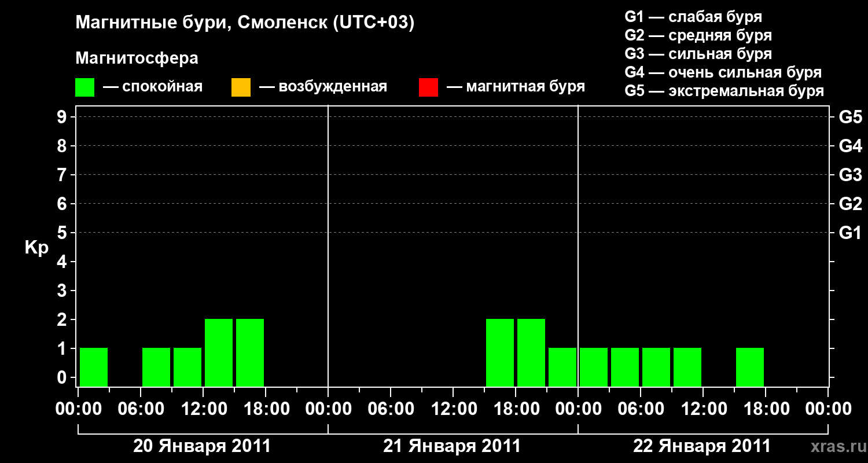Click the 20 Января Kp 2 bar for 12:00–15:00

219,352
